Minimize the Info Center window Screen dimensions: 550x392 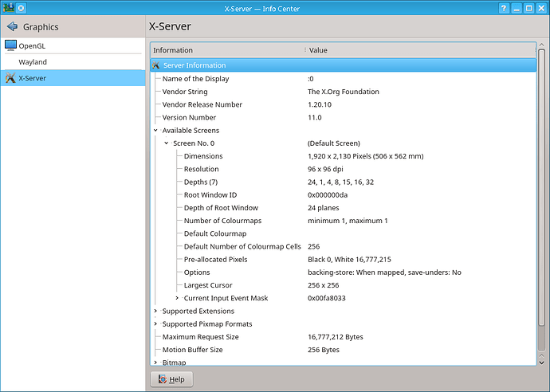(517, 8)
